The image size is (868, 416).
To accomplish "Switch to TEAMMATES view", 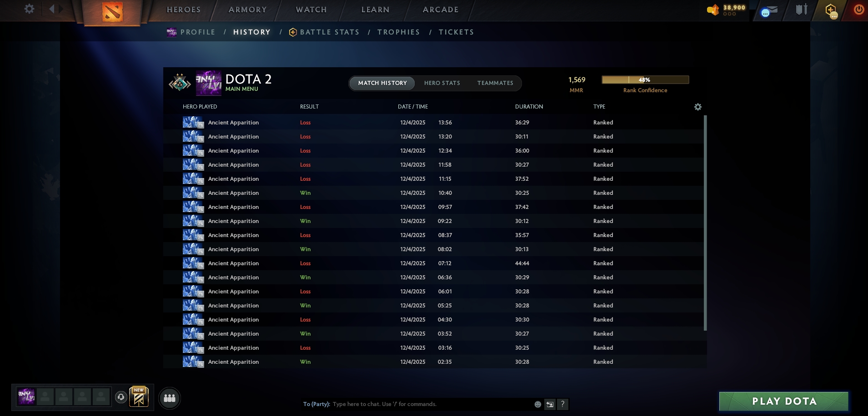I will pos(495,83).
